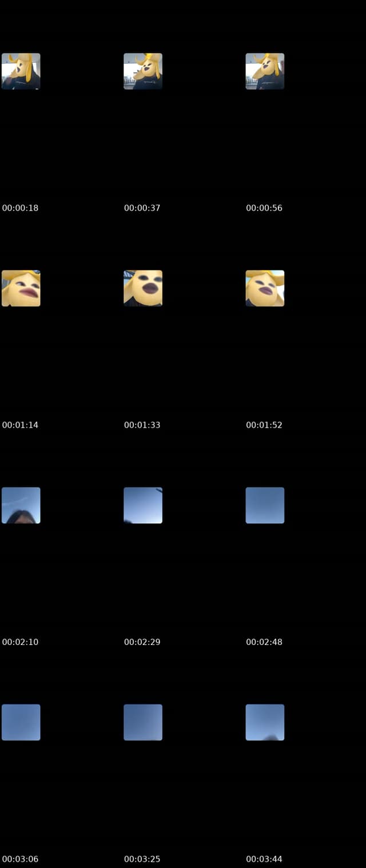The image size is (366, 868).
Task: Select the thumbnail above timestamp 00:00:37
Action: [143, 71]
